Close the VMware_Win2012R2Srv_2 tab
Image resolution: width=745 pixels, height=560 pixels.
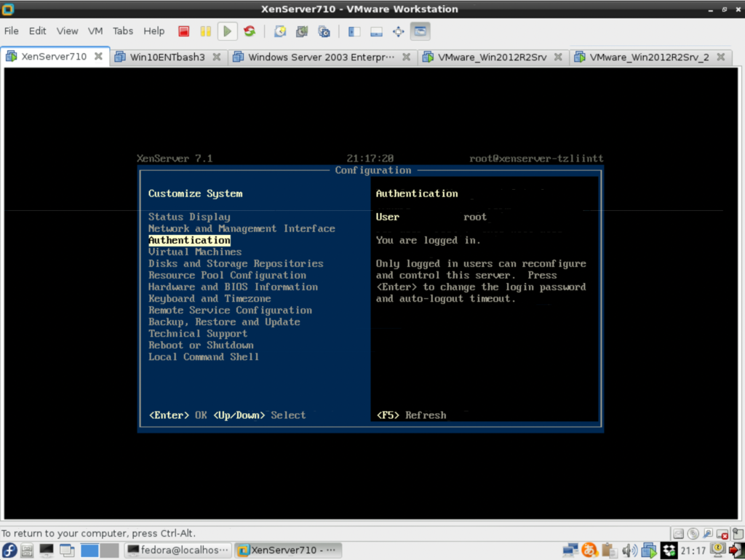tap(721, 57)
